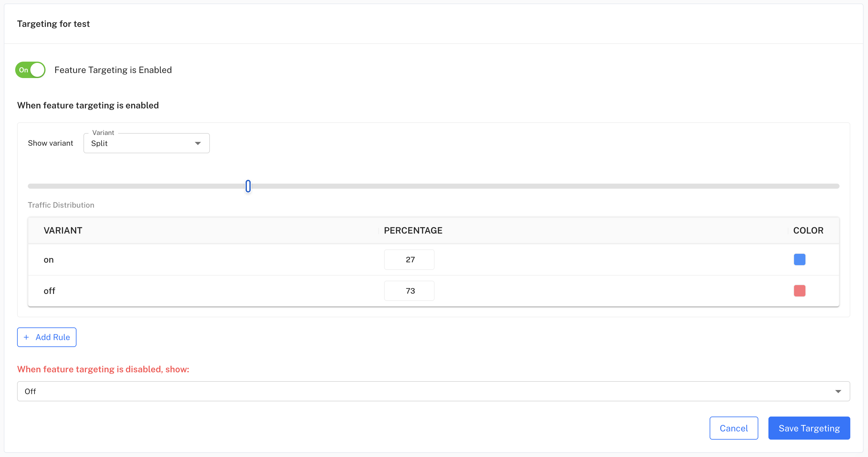Click the percentage field for the off variant
This screenshot has width=868, height=457.
click(409, 291)
